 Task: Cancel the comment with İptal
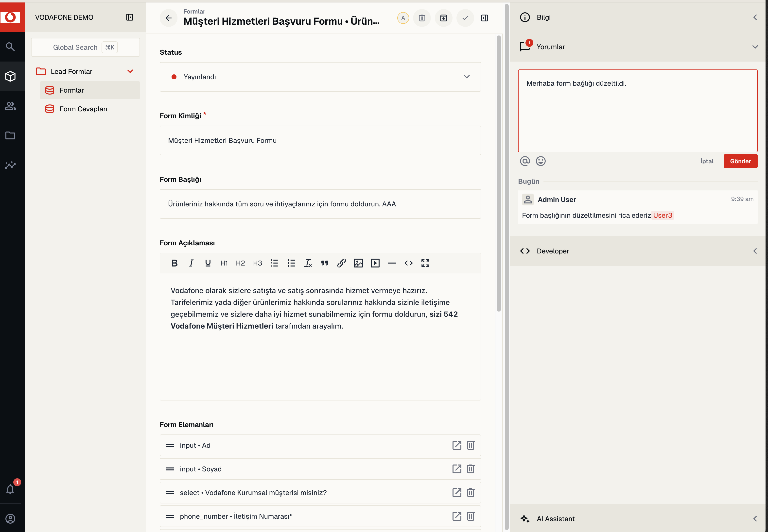point(707,161)
